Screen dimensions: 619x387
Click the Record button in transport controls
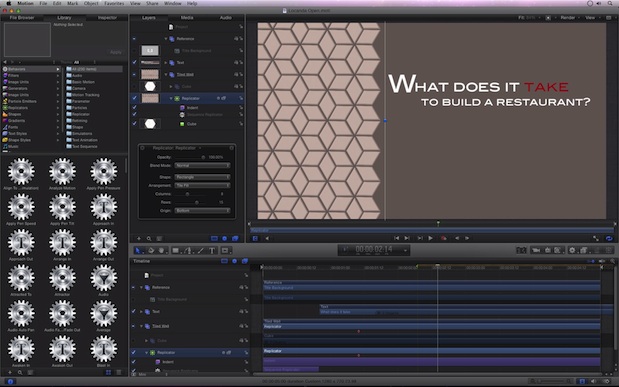click(444, 238)
